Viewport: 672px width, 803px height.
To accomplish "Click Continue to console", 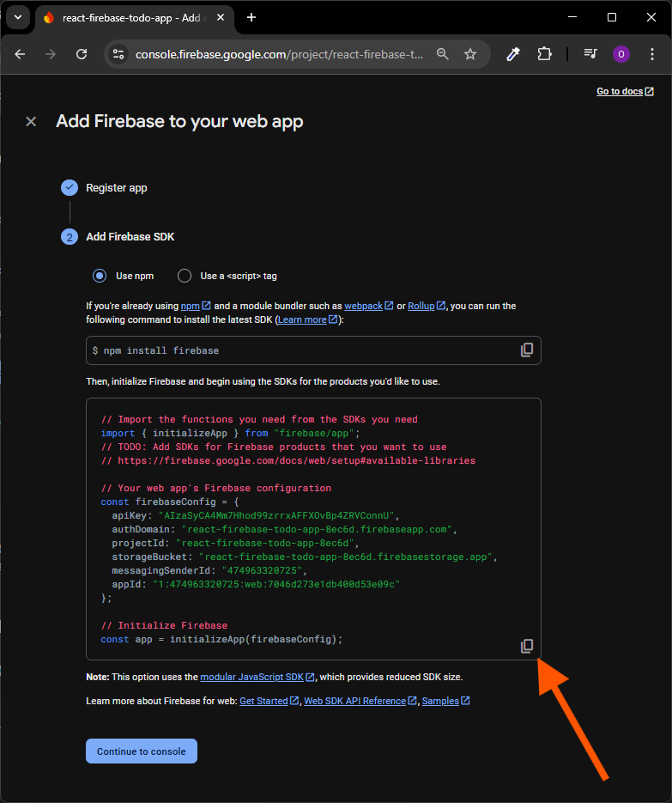I will pos(142,751).
